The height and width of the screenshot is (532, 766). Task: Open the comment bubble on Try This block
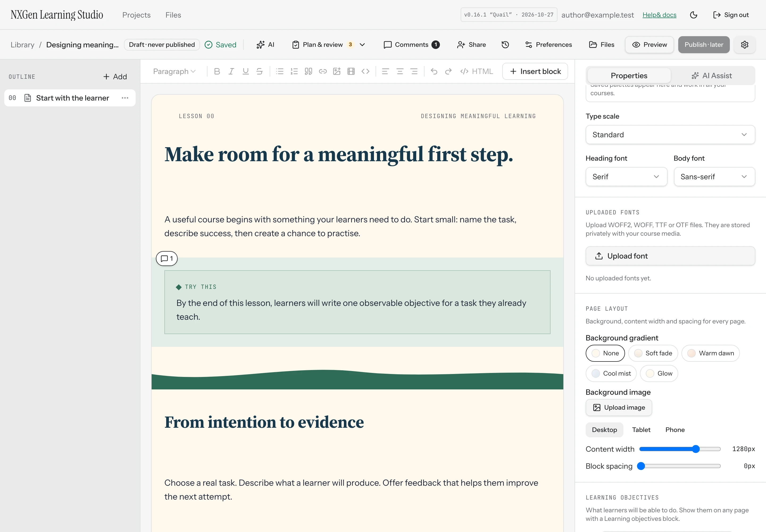167,259
